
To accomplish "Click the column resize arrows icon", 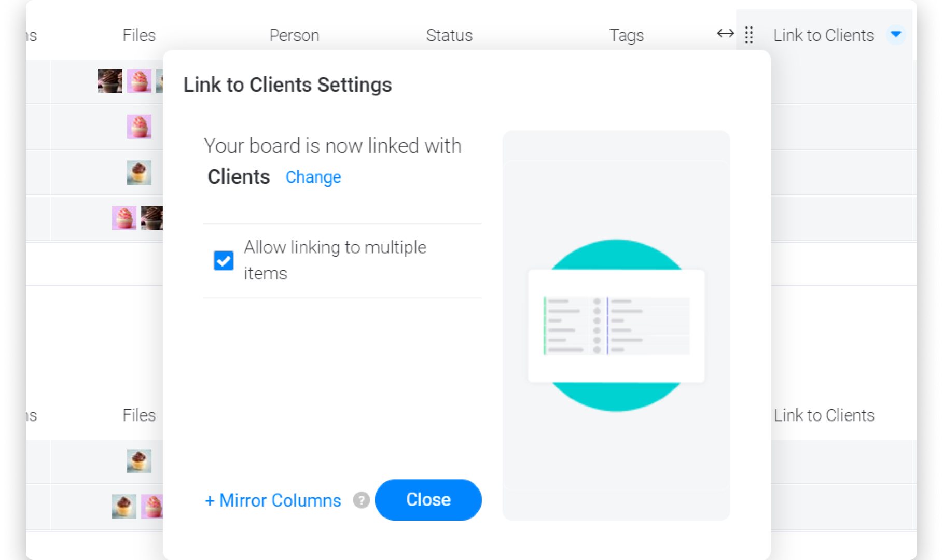I will (725, 34).
